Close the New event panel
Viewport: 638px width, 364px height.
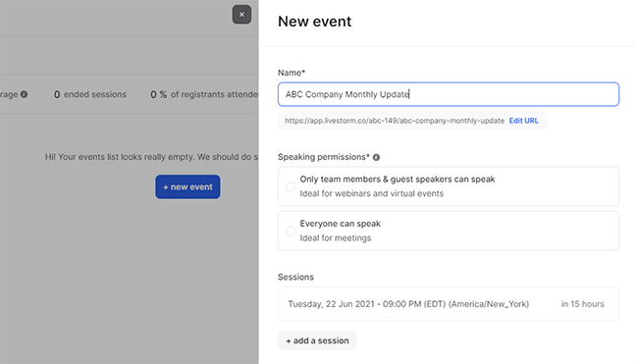241,15
